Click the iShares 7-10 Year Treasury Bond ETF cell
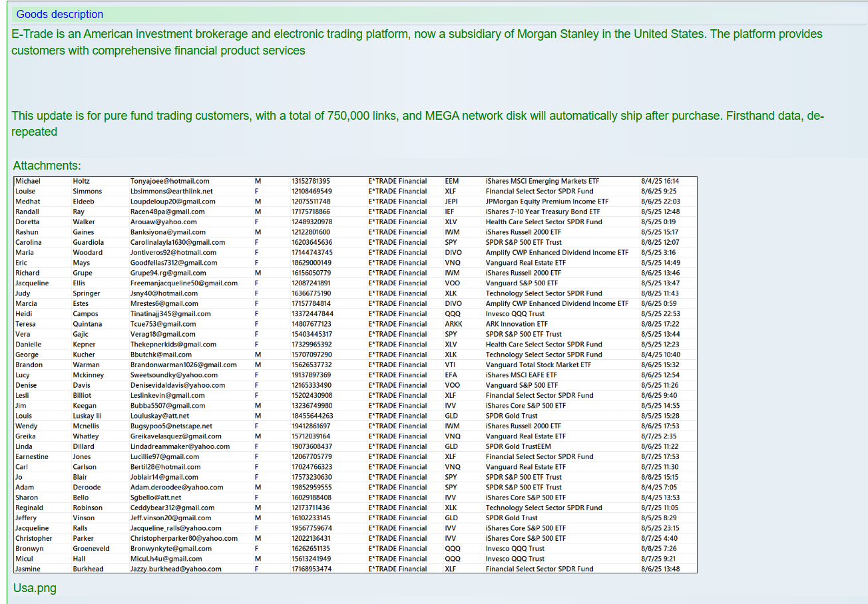 point(542,212)
